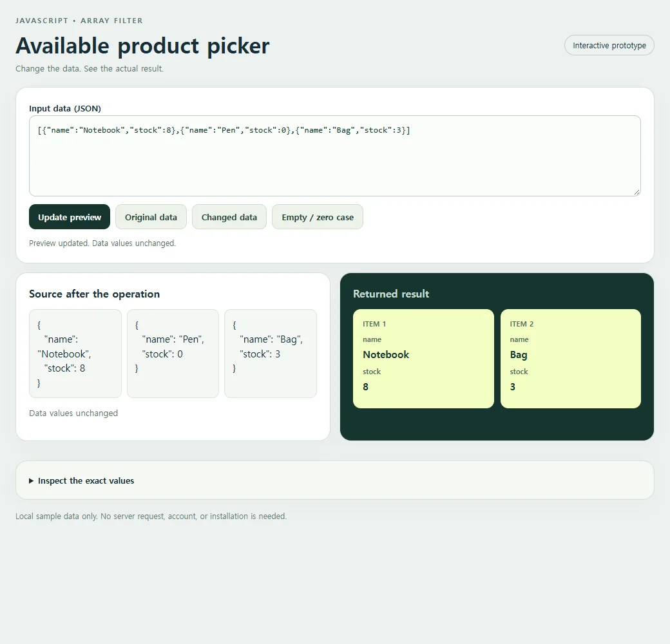The image size is (670, 644).
Task: Click the Notebook name in ITEM 1
Action: 386,354
